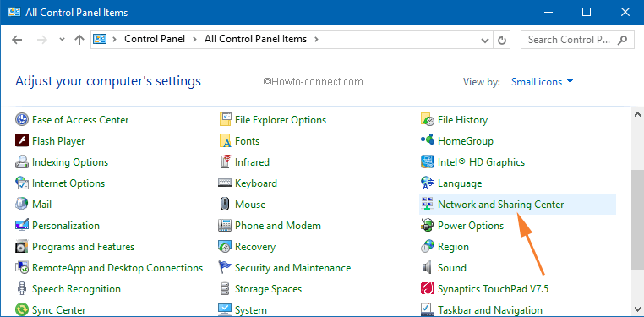Click the System monitor icon
This screenshot has width=644, height=317.
point(225,309)
